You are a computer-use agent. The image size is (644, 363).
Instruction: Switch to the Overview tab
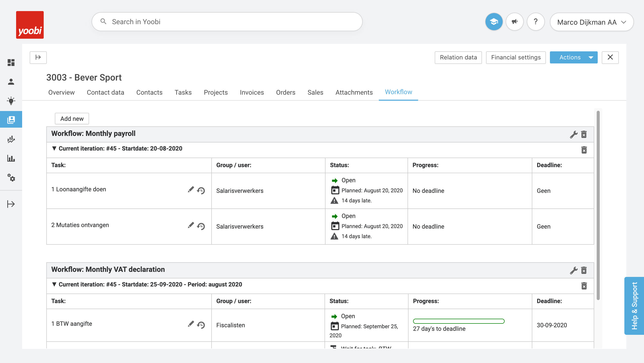(61, 92)
